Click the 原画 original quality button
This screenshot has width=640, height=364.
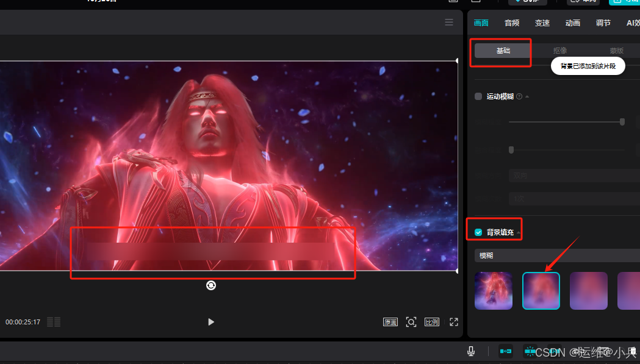point(390,322)
